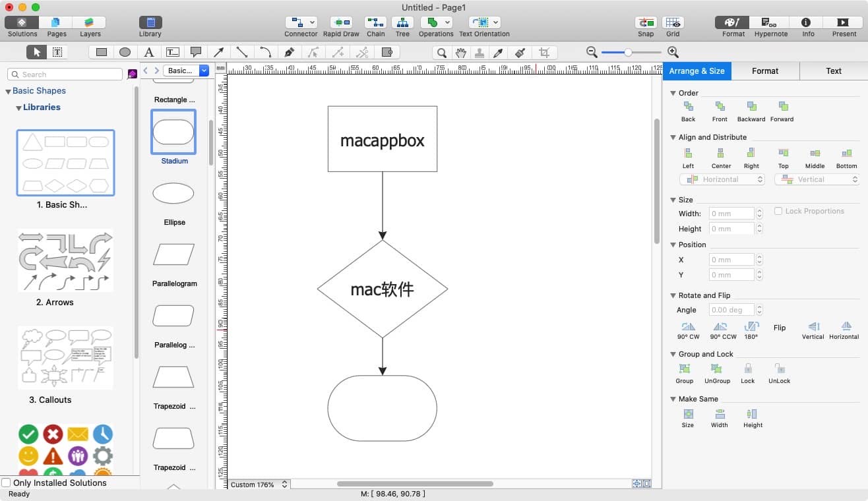Switch to the Text tab
This screenshot has width=868, height=501.
click(834, 71)
